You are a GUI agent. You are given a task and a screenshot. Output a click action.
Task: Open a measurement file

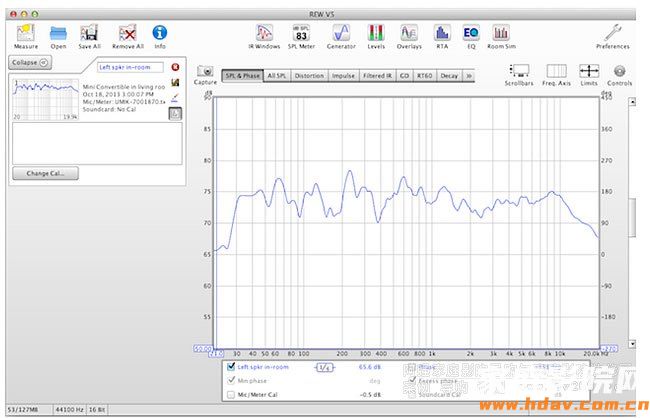(x=58, y=36)
